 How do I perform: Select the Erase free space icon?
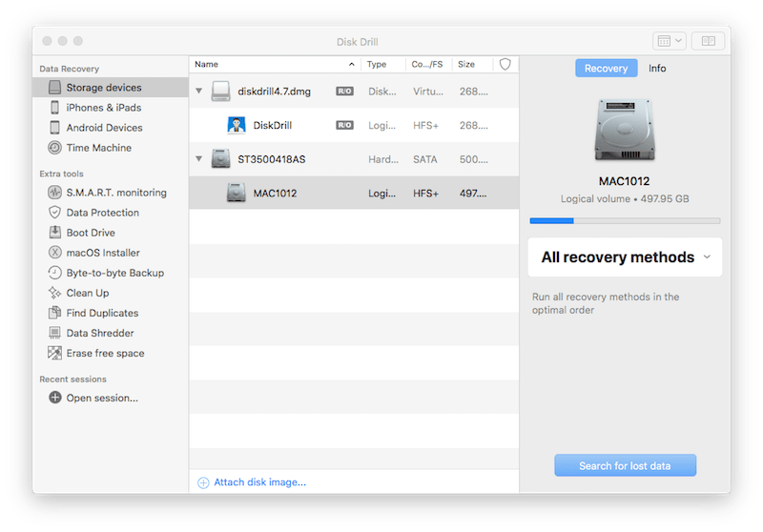tap(54, 353)
